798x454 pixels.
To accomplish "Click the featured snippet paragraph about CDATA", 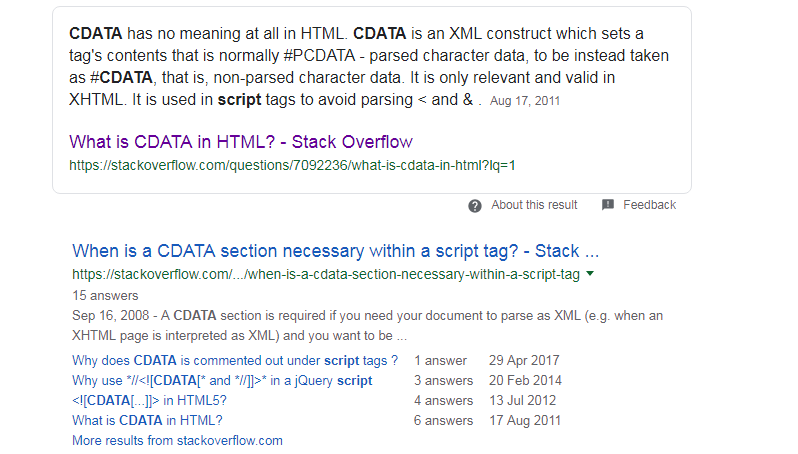I will (369, 67).
